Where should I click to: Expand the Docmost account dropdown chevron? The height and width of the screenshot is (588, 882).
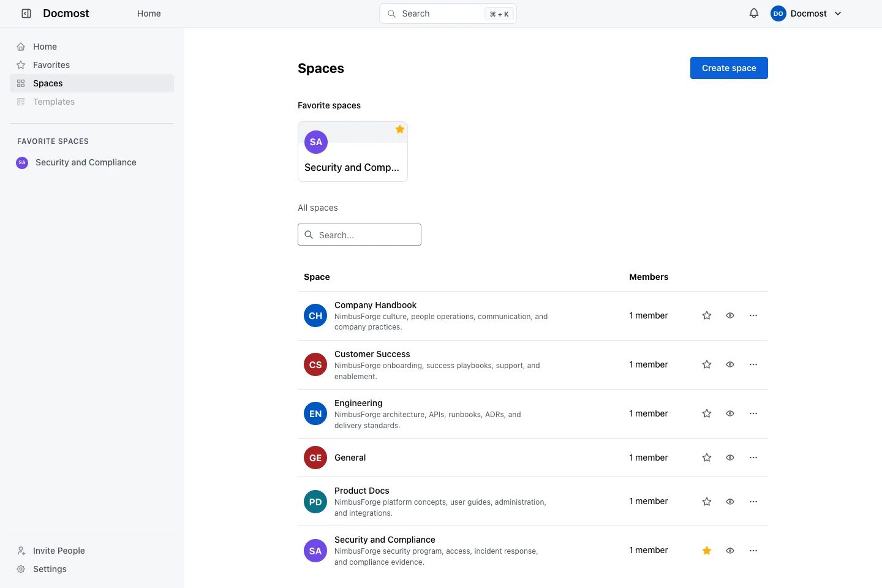click(x=838, y=13)
